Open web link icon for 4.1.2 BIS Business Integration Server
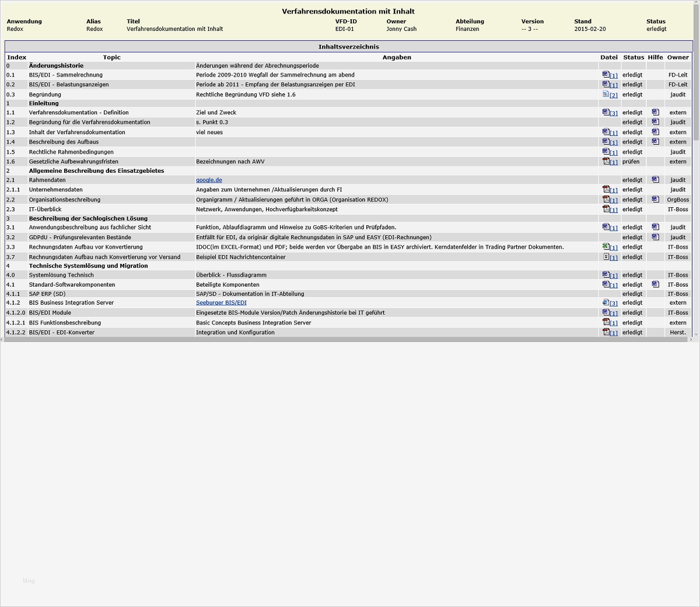Screen dimensions: 700x607 pyautogui.click(x=605, y=302)
